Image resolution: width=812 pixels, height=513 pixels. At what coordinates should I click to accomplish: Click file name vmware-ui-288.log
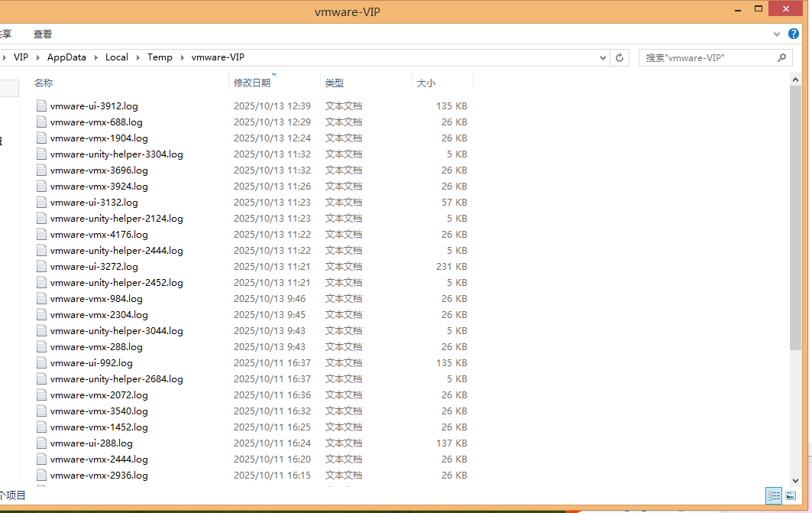click(x=91, y=443)
